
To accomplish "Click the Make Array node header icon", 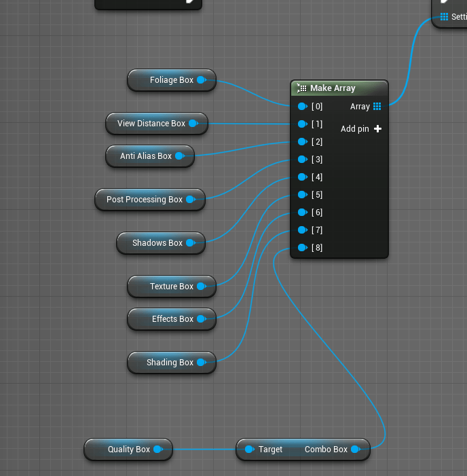I will [x=302, y=88].
